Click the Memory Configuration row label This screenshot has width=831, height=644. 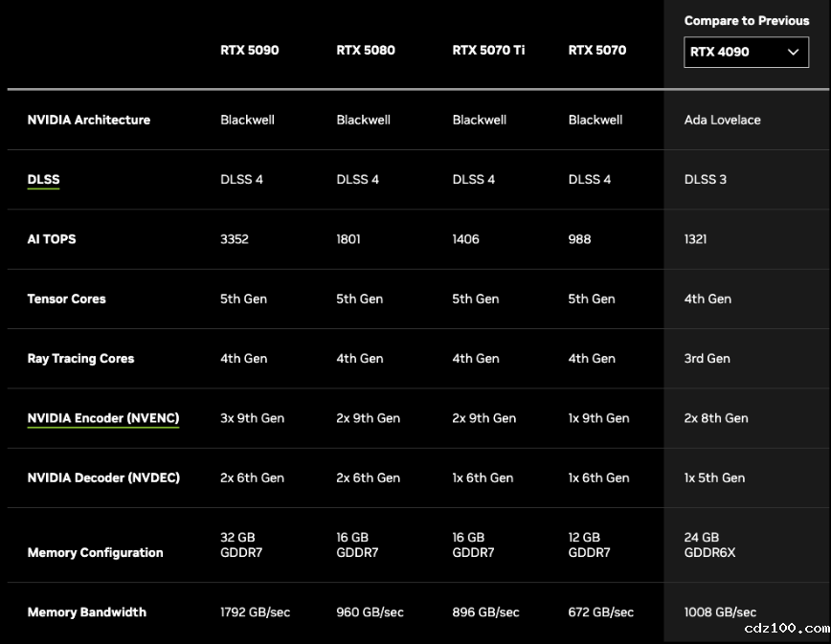pos(95,552)
